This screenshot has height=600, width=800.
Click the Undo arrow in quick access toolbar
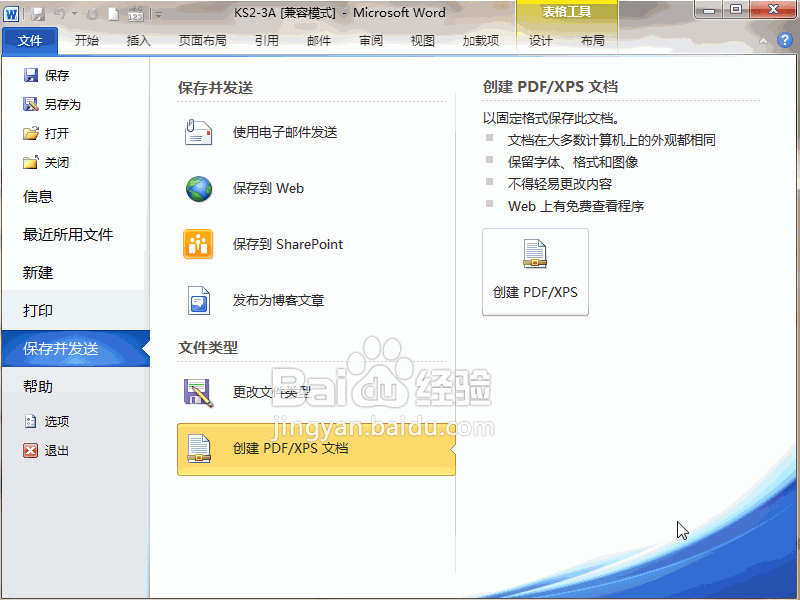(x=60, y=14)
